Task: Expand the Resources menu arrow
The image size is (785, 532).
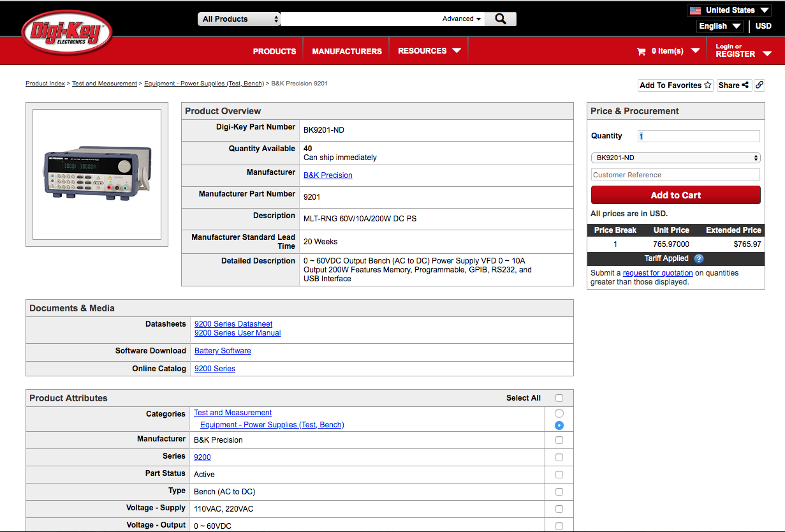Action: (457, 51)
